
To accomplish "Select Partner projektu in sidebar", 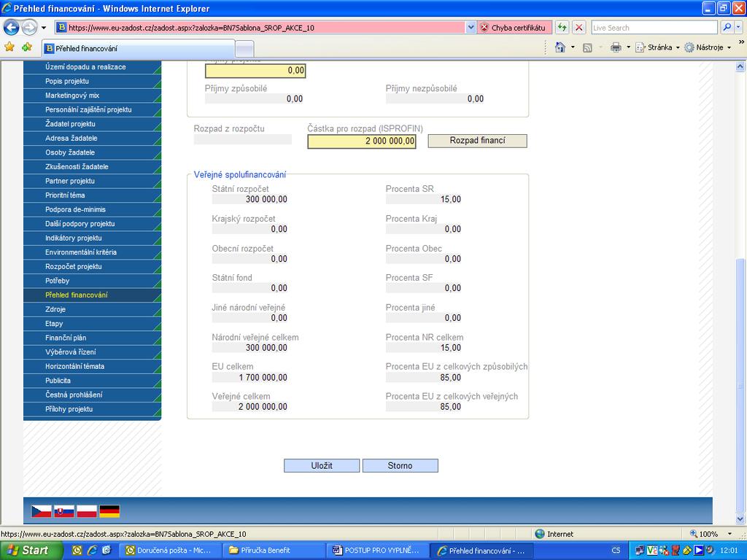I will click(92, 182).
